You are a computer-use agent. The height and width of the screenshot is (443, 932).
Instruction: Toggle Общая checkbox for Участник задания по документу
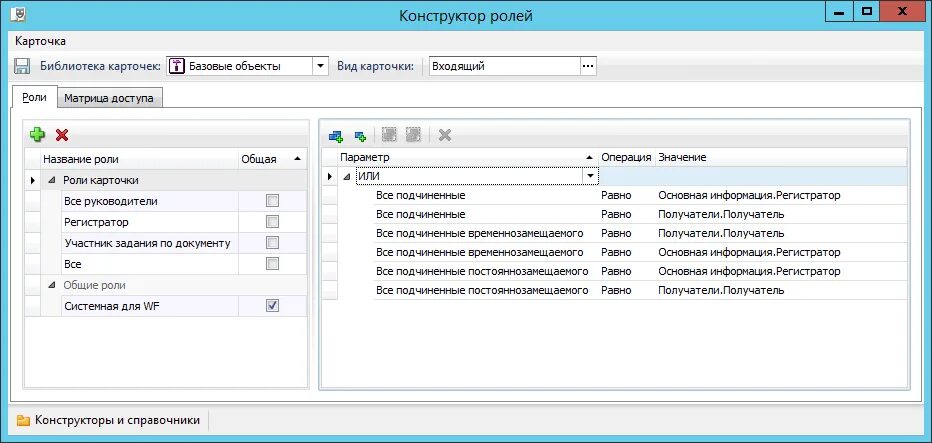pyautogui.click(x=272, y=243)
